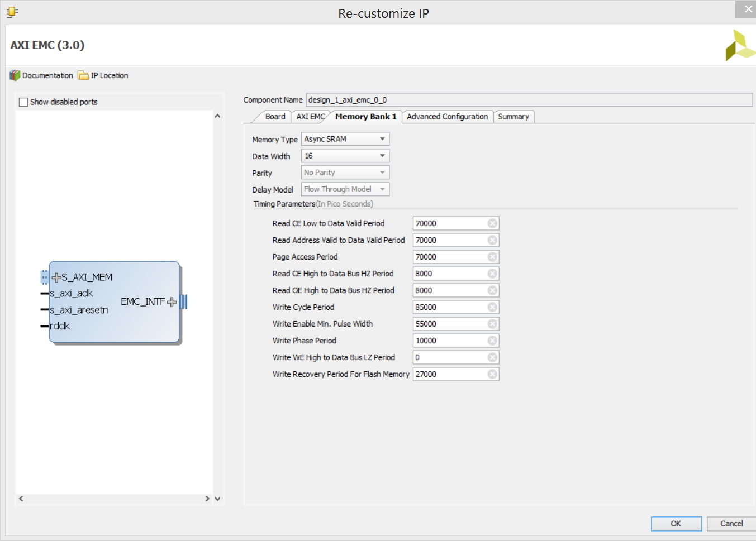
Task: Clear the Page Access Period value
Action: click(492, 257)
